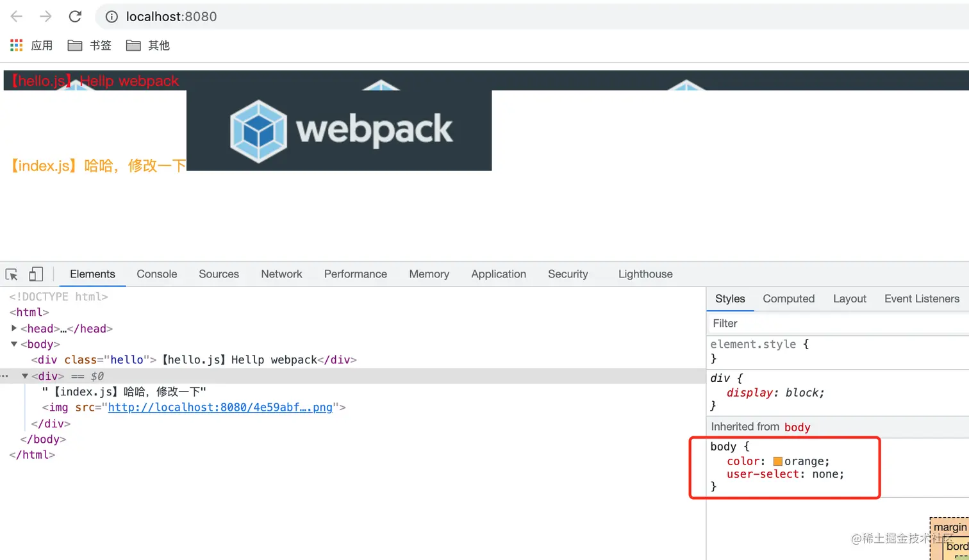Click the 'body' inherited-from link
Image resolution: width=969 pixels, height=560 pixels.
click(x=797, y=427)
